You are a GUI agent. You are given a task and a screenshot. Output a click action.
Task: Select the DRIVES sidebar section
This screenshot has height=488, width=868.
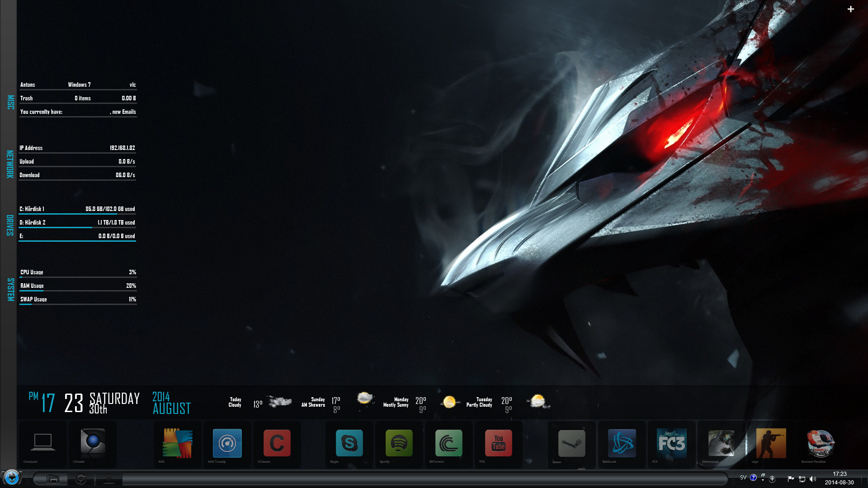point(9,225)
